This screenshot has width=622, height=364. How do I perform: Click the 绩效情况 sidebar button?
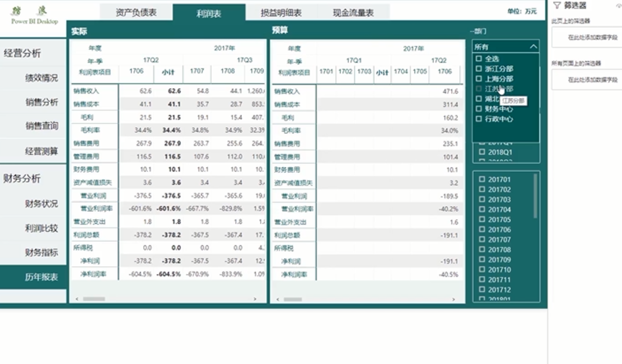click(x=41, y=78)
